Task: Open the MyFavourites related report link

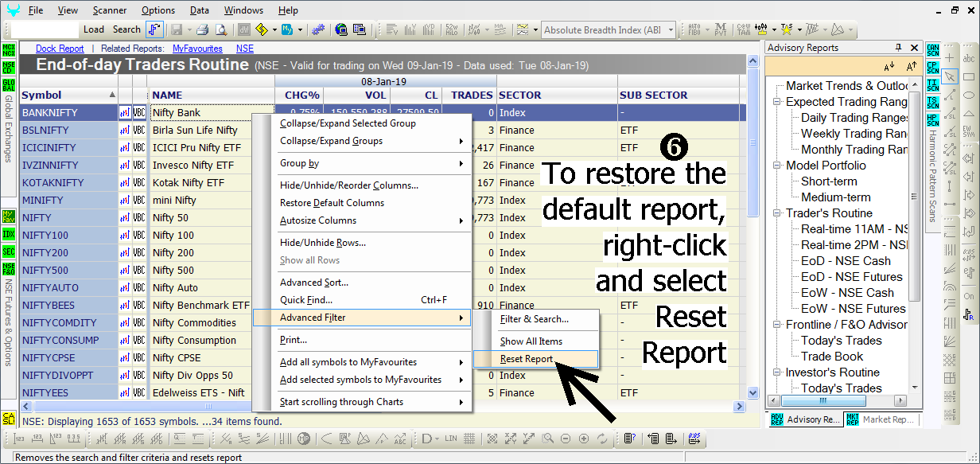Action: click(x=197, y=49)
